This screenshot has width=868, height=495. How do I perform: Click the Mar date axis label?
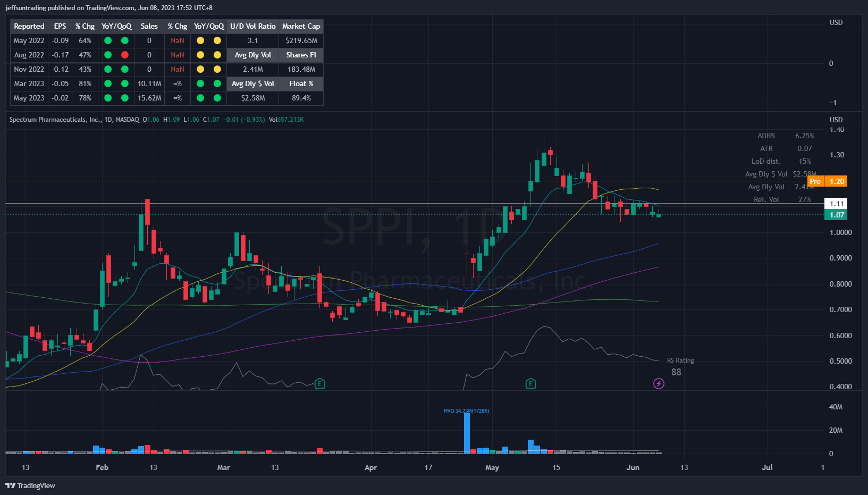point(224,467)
